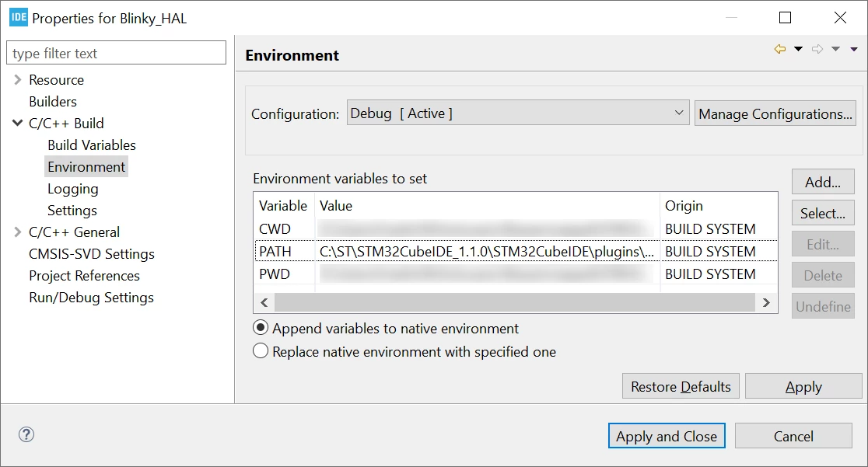Image resolution: width=868 pixels, height=467 pixels.
Task: Open Build Variables page
Action: 92,145
